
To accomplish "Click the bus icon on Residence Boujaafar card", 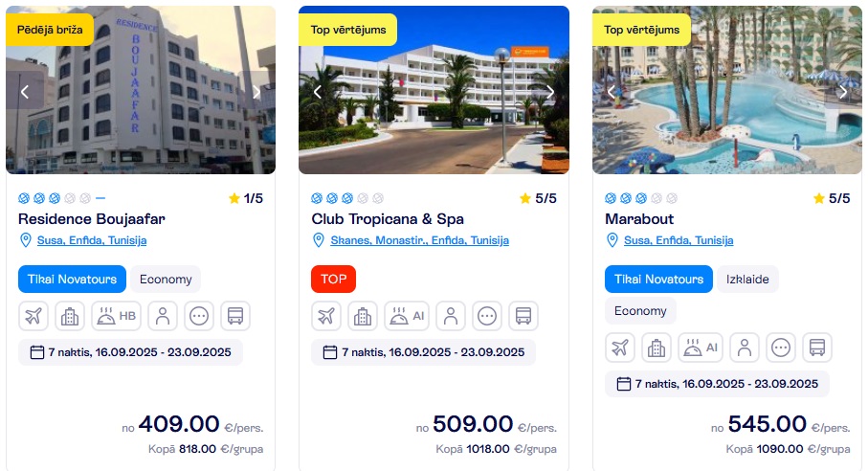I will (235, 316).
